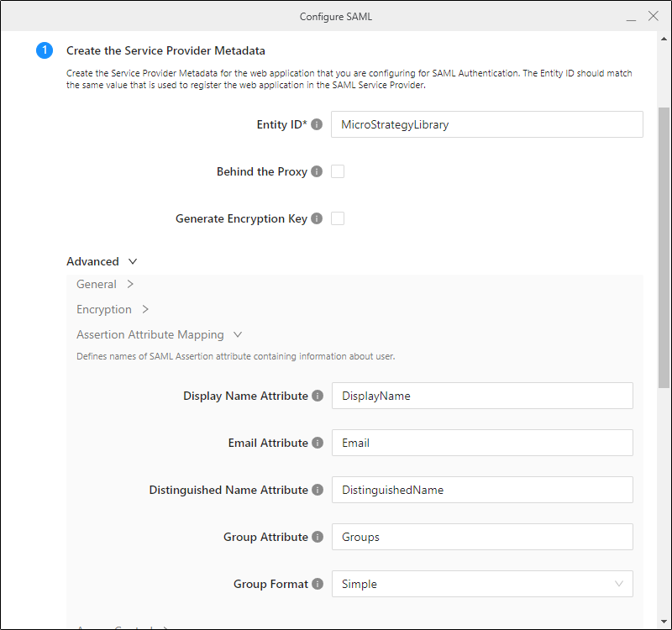Open the Group Format dropdown
Screen dimensions: 672x630
481,584
